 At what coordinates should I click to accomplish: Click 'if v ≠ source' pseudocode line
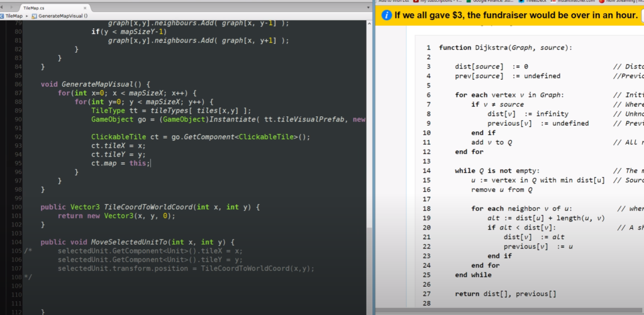(497, 104)
